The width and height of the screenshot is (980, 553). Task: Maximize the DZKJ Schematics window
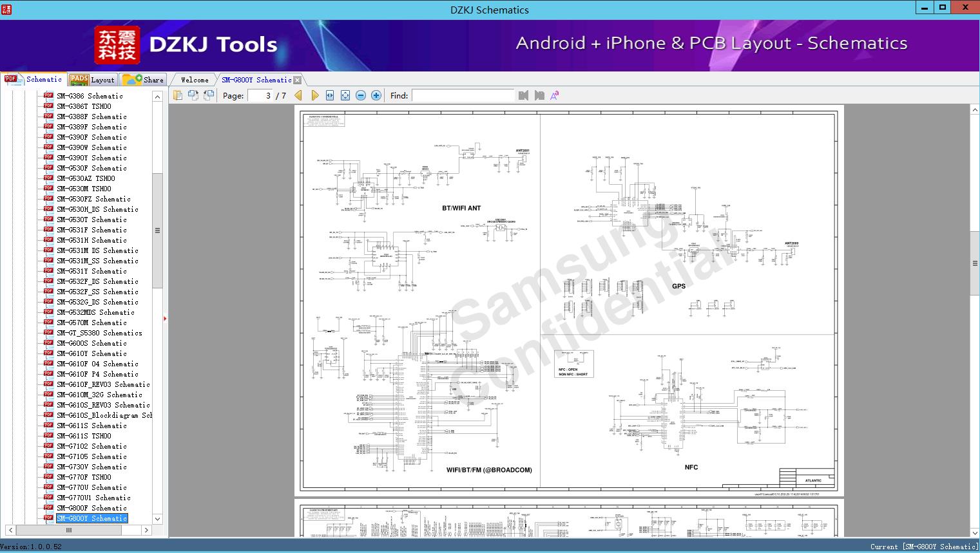943,8
